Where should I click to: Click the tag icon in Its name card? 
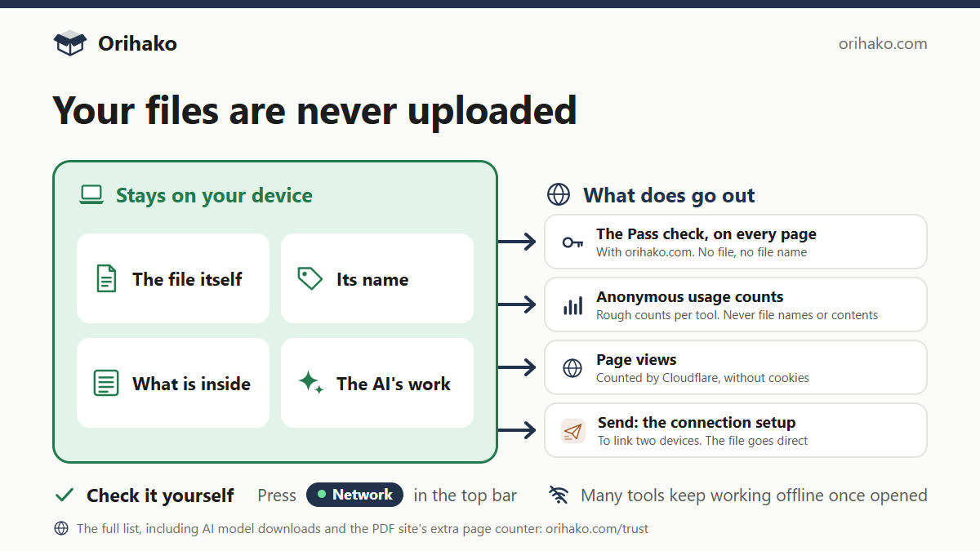pyautogui.click(x=310, y=278)
